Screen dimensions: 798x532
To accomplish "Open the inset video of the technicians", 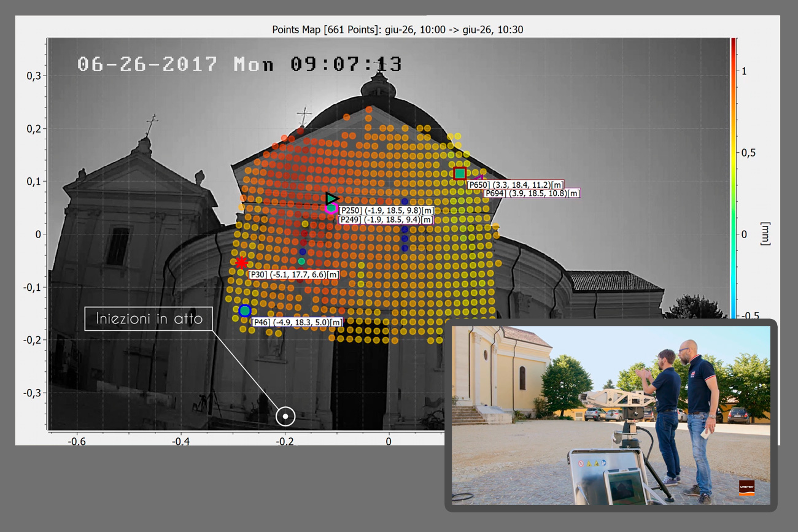I will point(611,415).
